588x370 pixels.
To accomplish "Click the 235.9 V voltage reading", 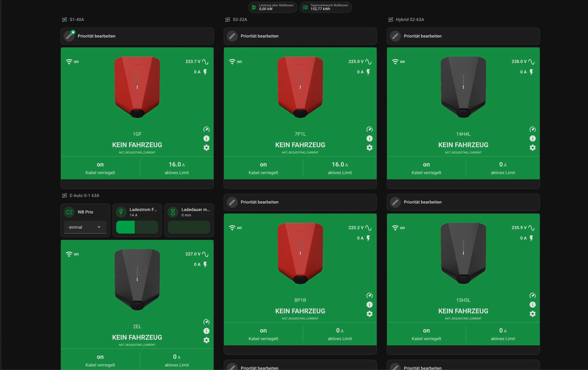I will point(519,228).
